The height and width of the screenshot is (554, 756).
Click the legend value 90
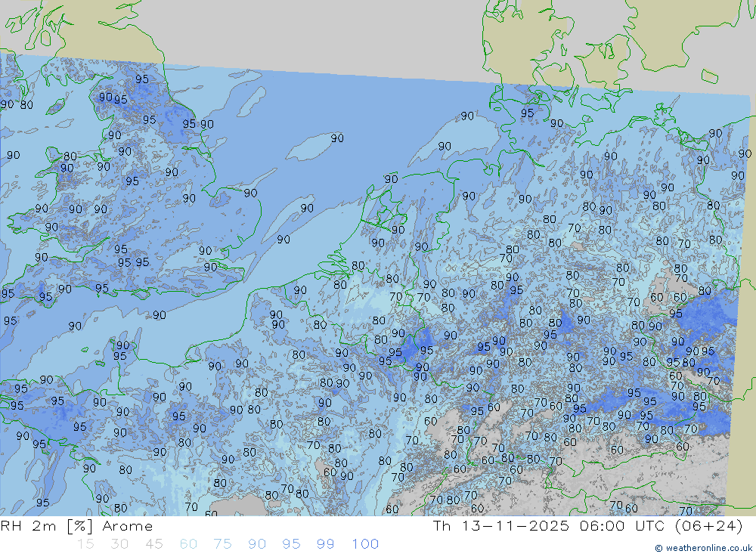pyautogui.click(x=257, y=544)
